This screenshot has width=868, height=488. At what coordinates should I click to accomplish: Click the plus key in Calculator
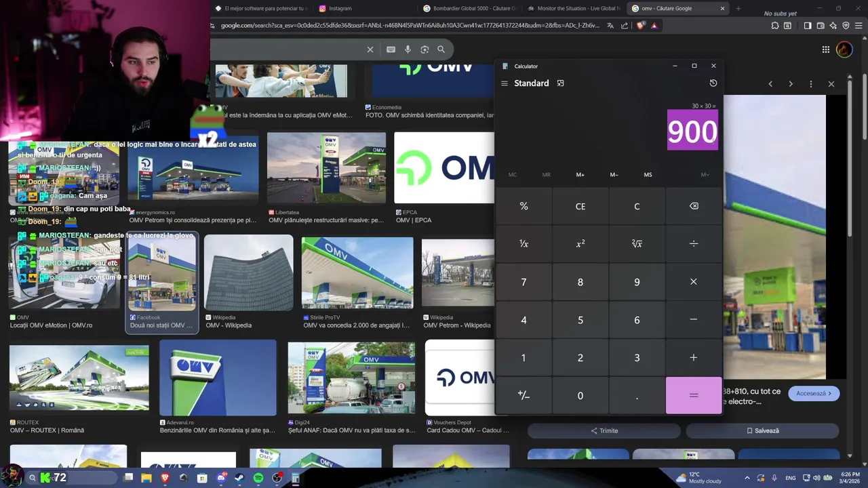click(x=694, y=358)
